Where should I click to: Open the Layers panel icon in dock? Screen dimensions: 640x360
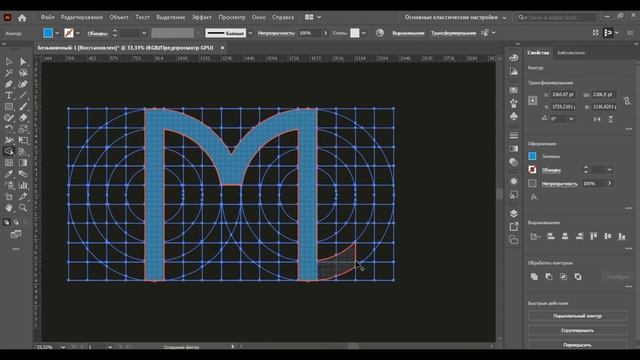point(514,213)
